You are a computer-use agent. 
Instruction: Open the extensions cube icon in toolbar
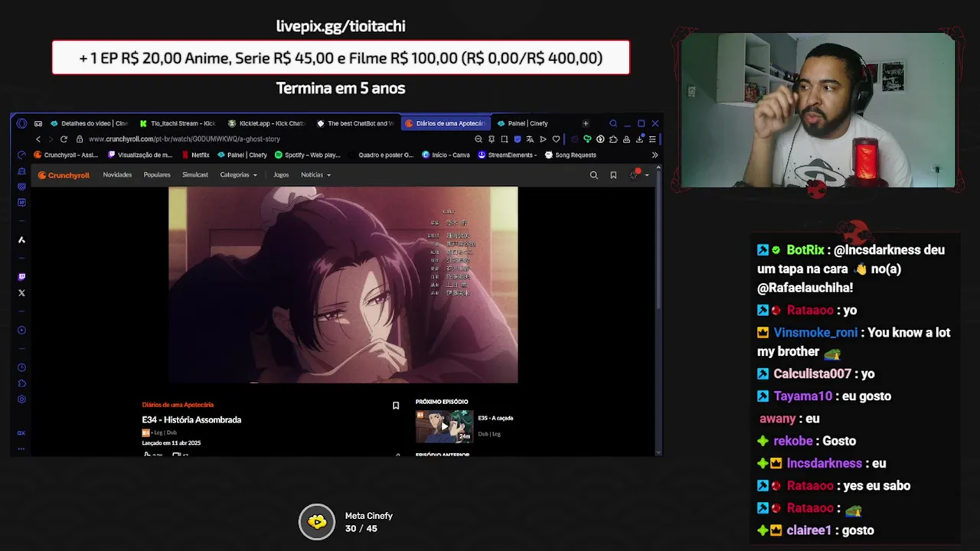[x=613, y=139]
